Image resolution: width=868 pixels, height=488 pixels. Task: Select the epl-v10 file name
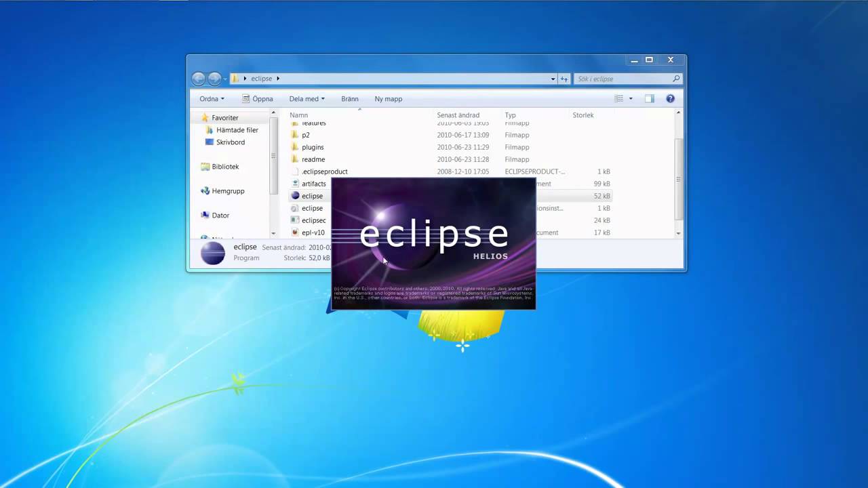point(313,232)
